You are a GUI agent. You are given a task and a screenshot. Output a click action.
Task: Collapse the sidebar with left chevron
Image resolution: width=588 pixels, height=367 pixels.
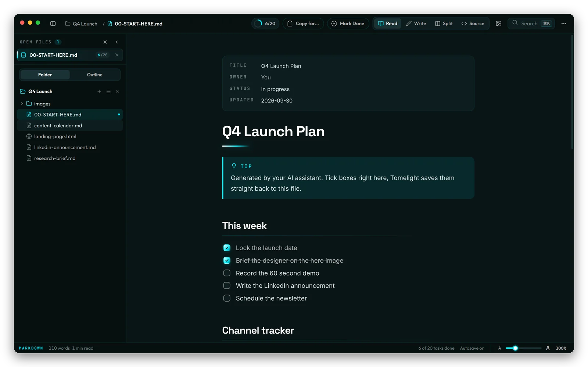[x=116, y=42]
